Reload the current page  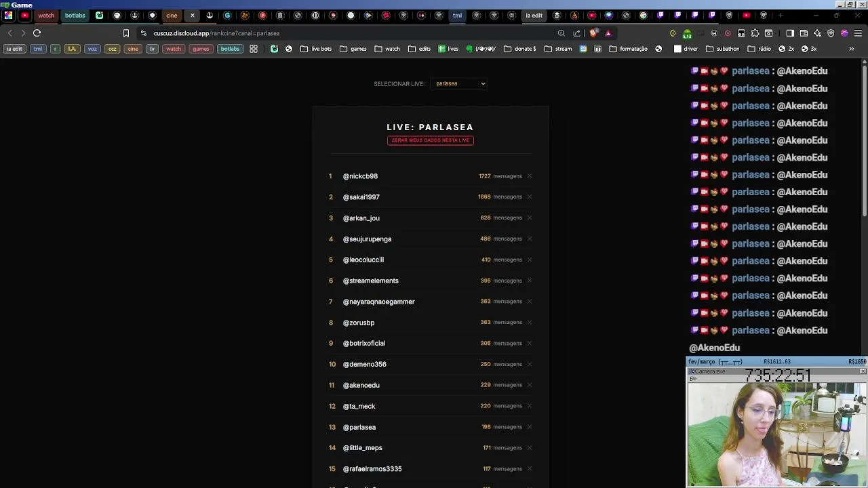tap(37, 33)
